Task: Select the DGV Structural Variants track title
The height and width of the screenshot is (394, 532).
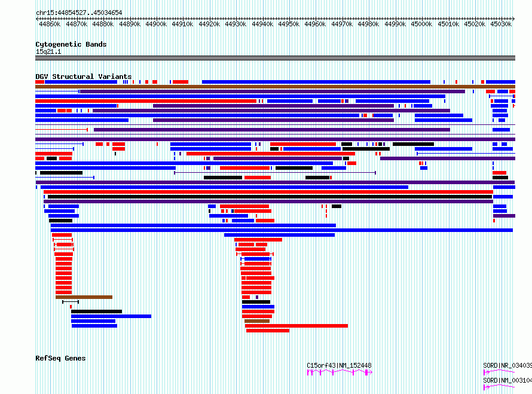Action: tap(84, 77)
